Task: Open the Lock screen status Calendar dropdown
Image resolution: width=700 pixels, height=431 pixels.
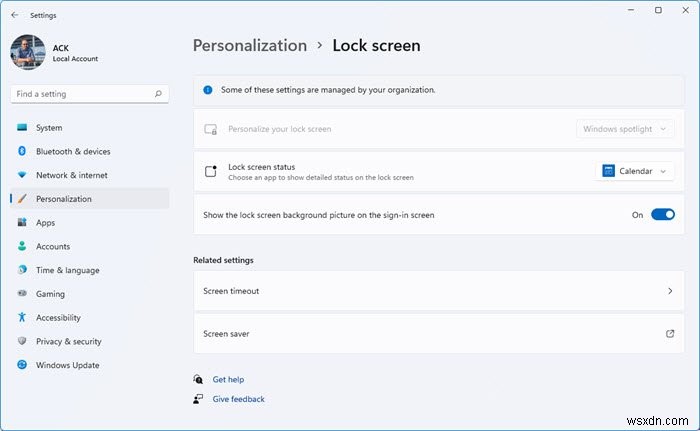Action: tap(635, 171)
